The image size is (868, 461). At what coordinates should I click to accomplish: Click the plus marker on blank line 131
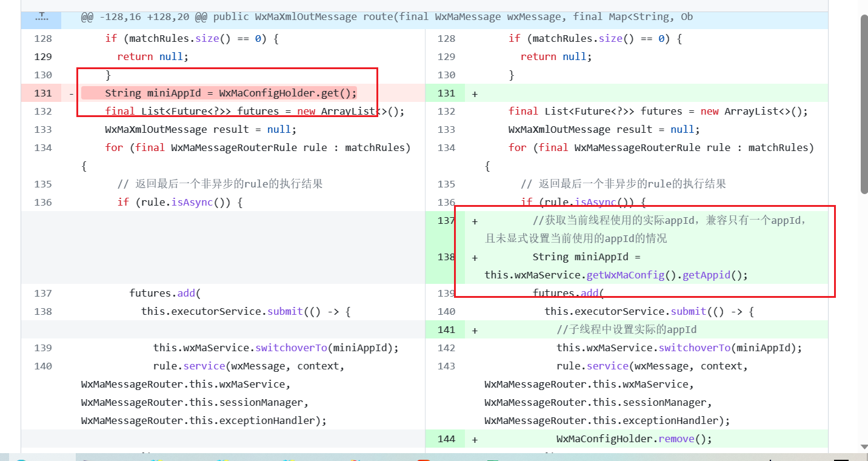tap(475, 93)
